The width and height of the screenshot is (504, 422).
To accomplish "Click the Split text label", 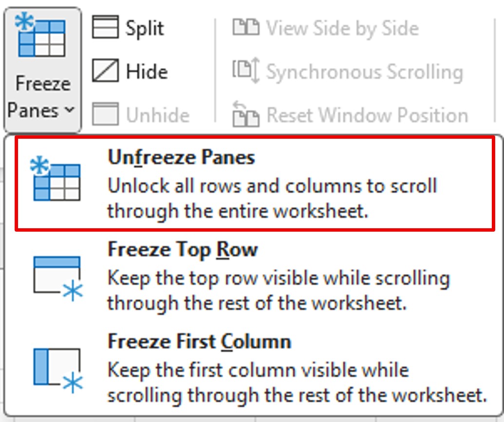I will pyautogui.click(x=145, y=28).
